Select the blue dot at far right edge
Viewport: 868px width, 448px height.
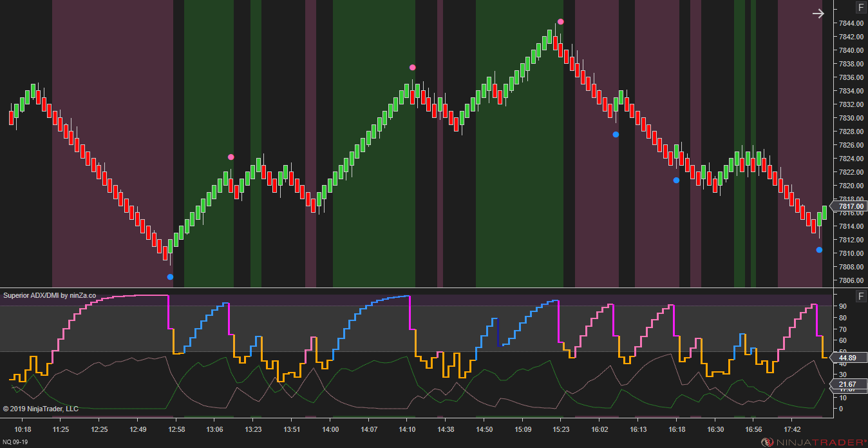(819, 250)
